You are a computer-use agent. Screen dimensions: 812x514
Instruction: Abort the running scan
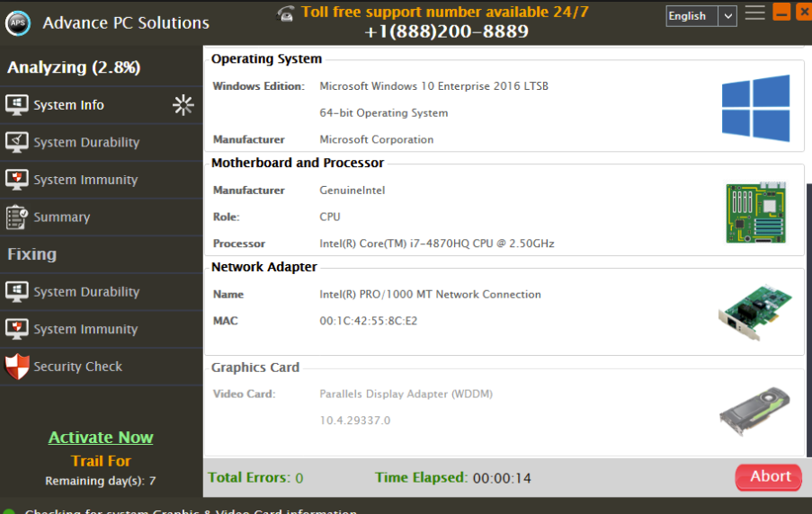769,477
